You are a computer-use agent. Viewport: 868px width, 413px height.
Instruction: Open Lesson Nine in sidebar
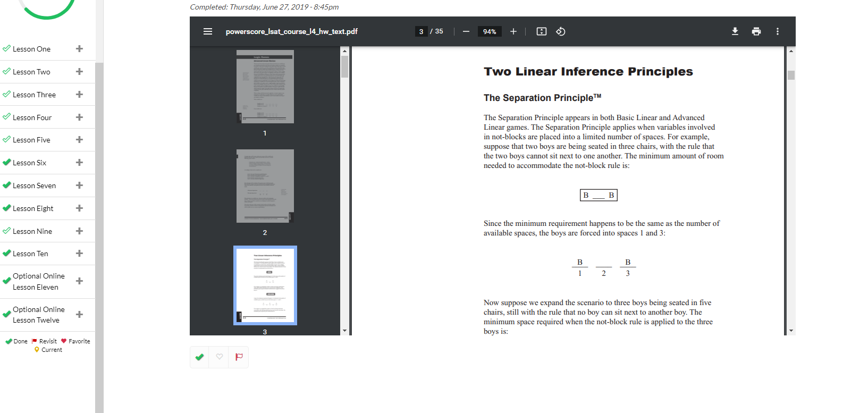32,231
